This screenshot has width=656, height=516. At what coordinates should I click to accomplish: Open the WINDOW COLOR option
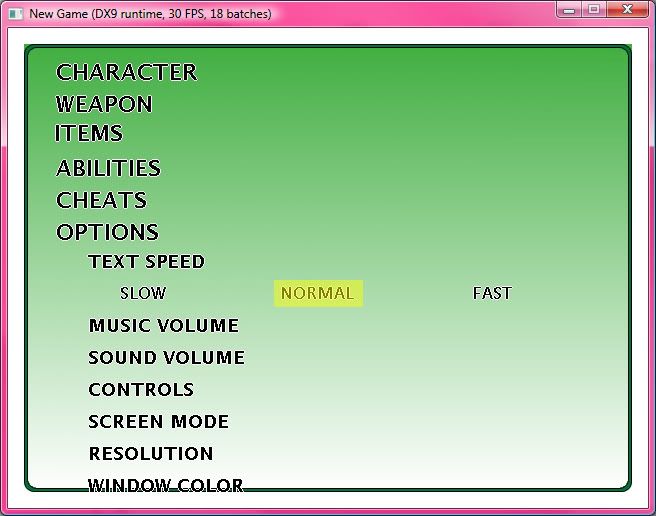coord(166,485)
